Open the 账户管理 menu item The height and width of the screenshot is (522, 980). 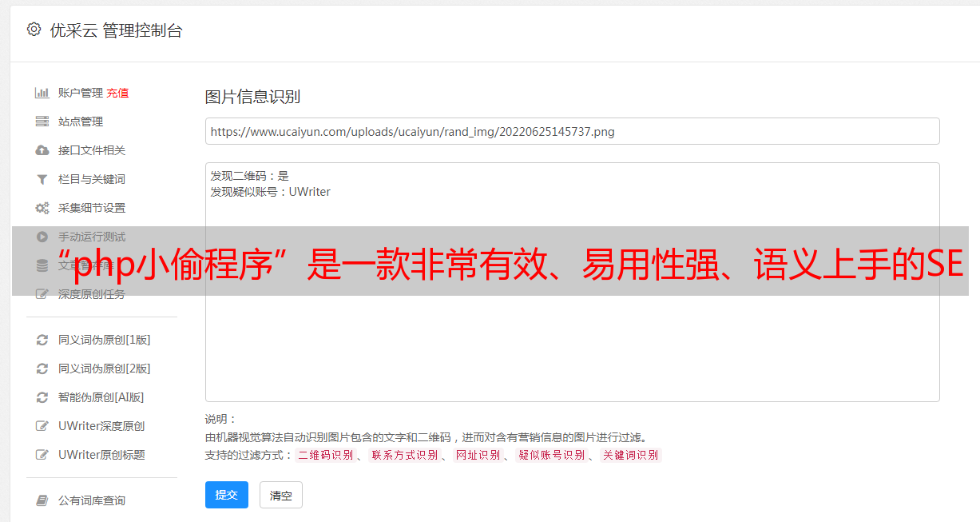point(81,93)
